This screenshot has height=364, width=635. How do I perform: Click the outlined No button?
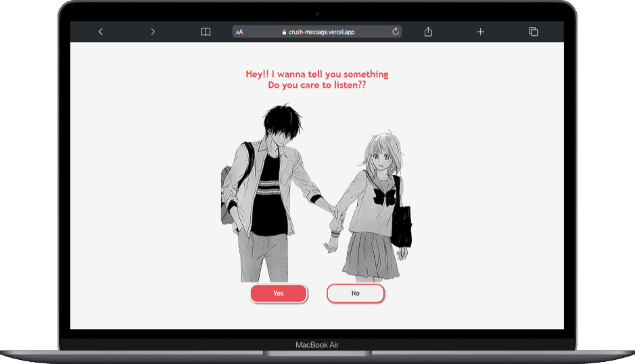coord(355,293)
